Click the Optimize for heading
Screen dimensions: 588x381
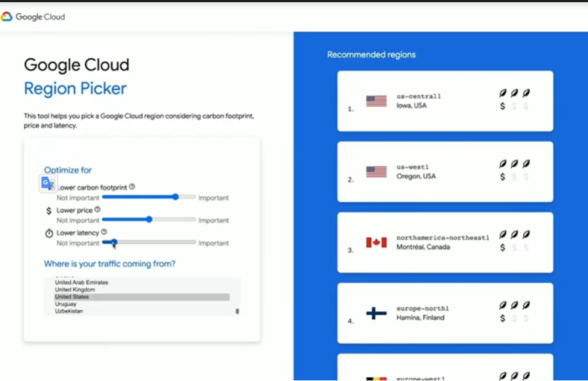click(68, 170)
